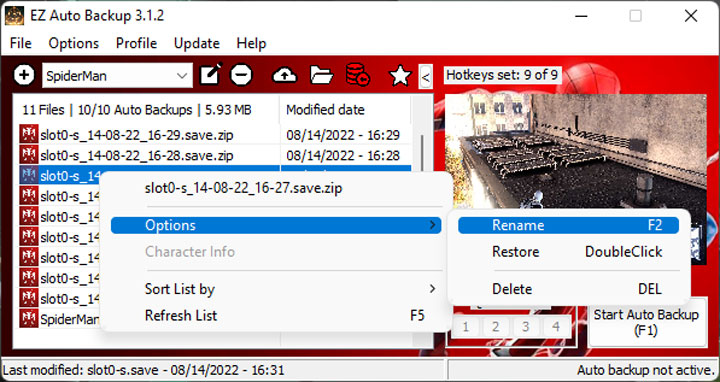Open the Update menu

[197, 43]
